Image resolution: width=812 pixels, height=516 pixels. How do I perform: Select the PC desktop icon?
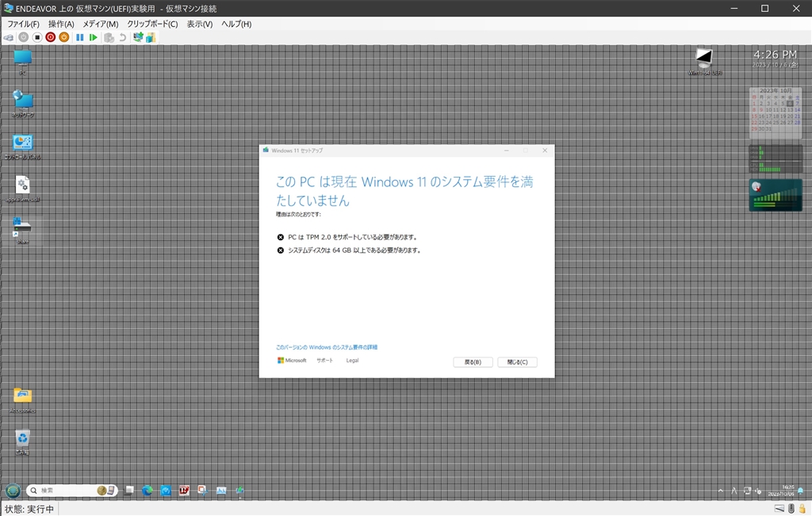pyautogui.click(x=22, y=62)
